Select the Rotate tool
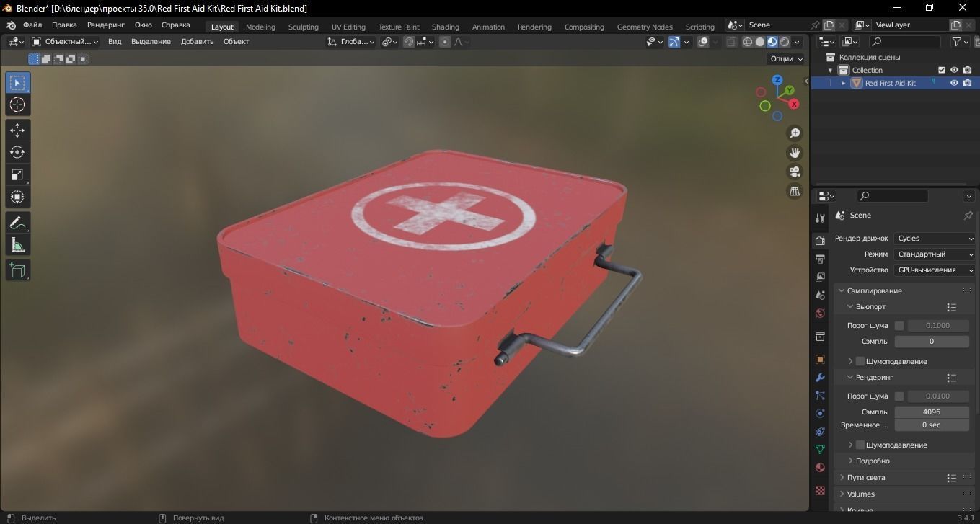Screen dimensions: 980x524 [18, 152]
